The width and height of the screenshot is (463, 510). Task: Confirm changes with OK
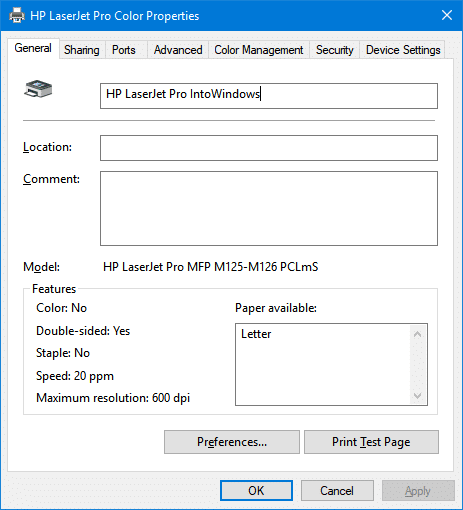click(x=256, y=491)
